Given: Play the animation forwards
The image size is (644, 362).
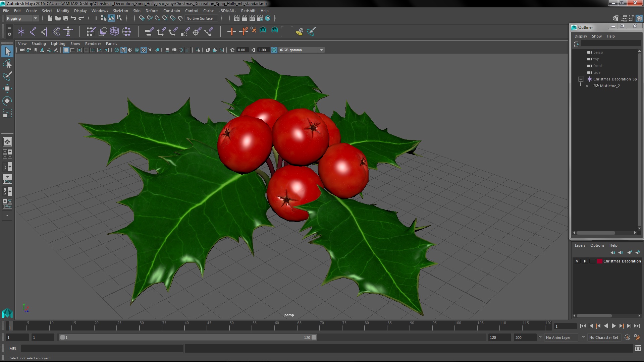Looking at the screenshot, I should [x=613, y=326].
